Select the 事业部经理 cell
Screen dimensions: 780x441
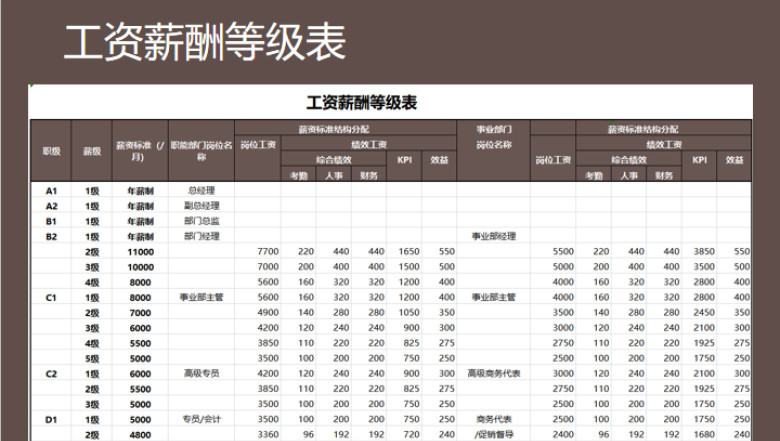pyautogui.click(x=493, y=236)
